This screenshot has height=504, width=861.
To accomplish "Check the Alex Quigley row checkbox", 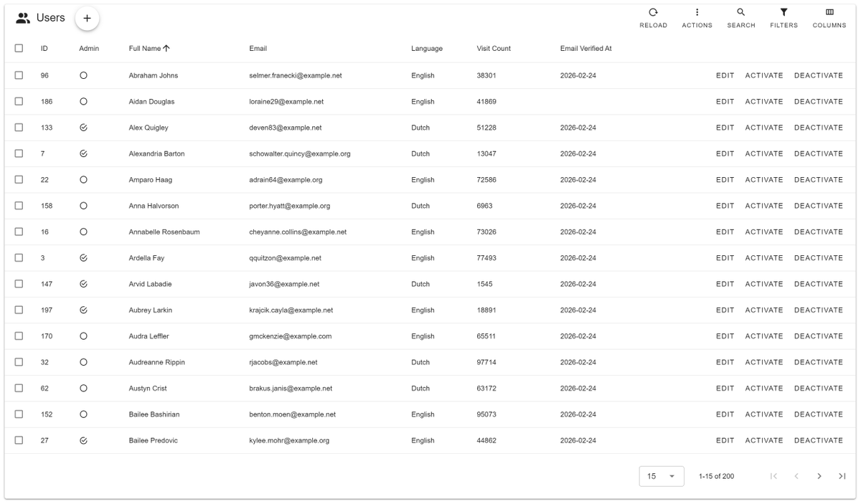I will [x=19, y=128].
